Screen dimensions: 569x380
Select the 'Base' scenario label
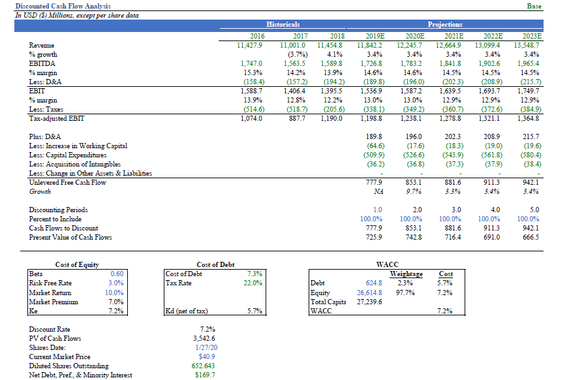click(534, 6)
